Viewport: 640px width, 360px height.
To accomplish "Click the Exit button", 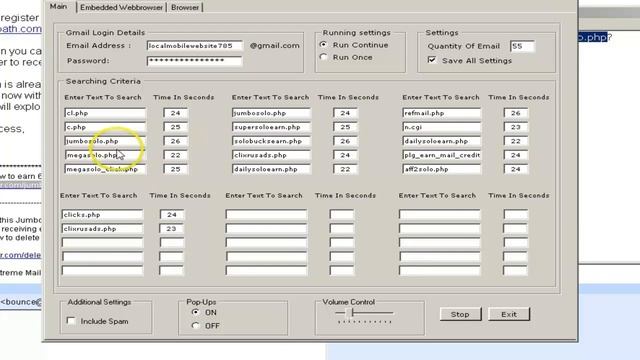I will click(509, 314).
